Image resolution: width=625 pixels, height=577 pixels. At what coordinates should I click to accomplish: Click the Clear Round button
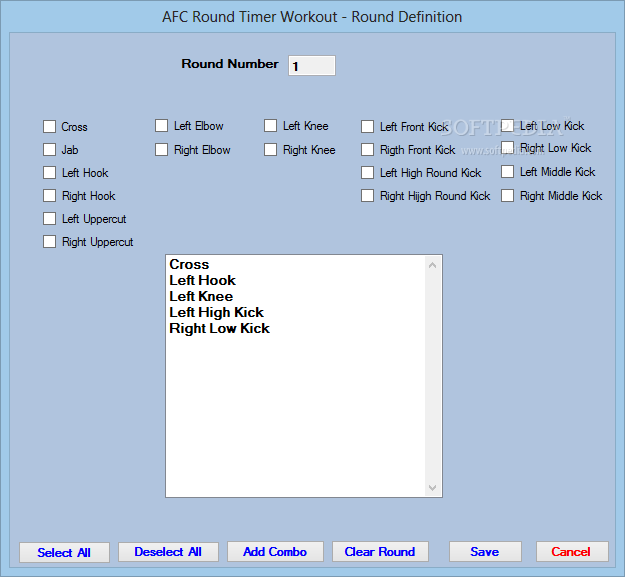(380, 552)
